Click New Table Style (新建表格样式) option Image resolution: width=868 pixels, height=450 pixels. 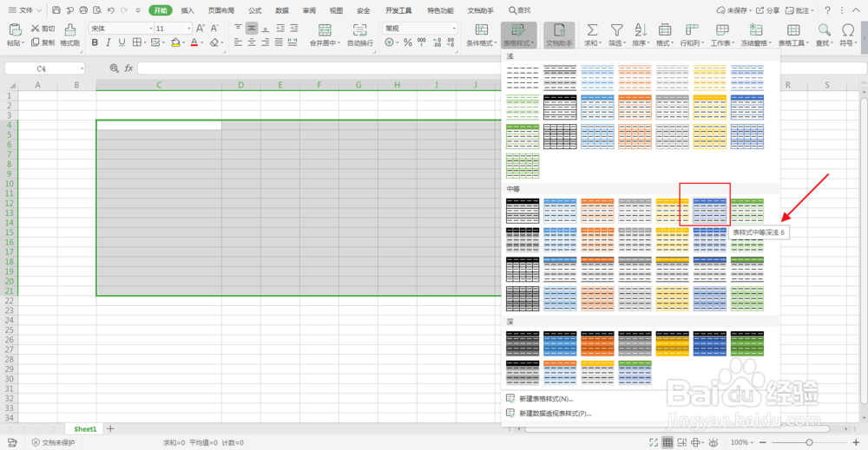click(546, 399)
